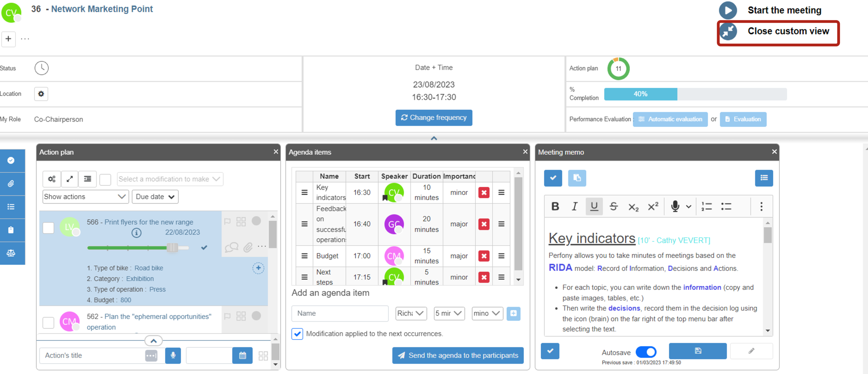Click progress slider of action 566

[x=172, y=248]
